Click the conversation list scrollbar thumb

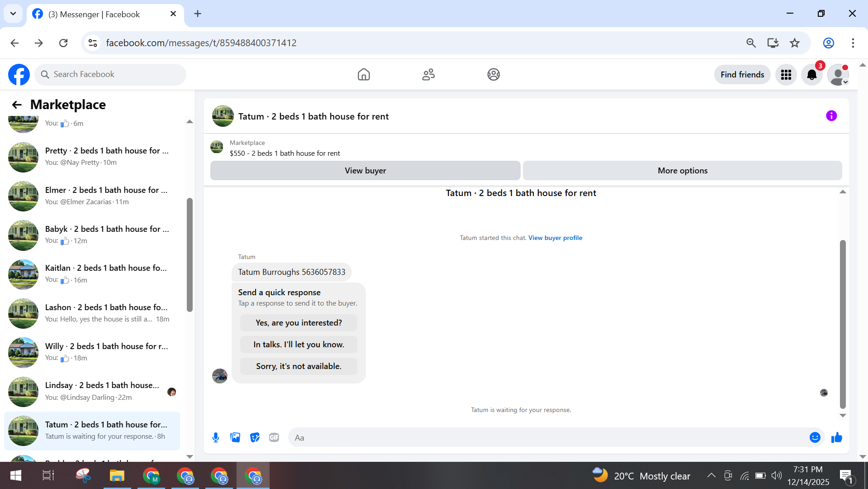coord(190,254)
